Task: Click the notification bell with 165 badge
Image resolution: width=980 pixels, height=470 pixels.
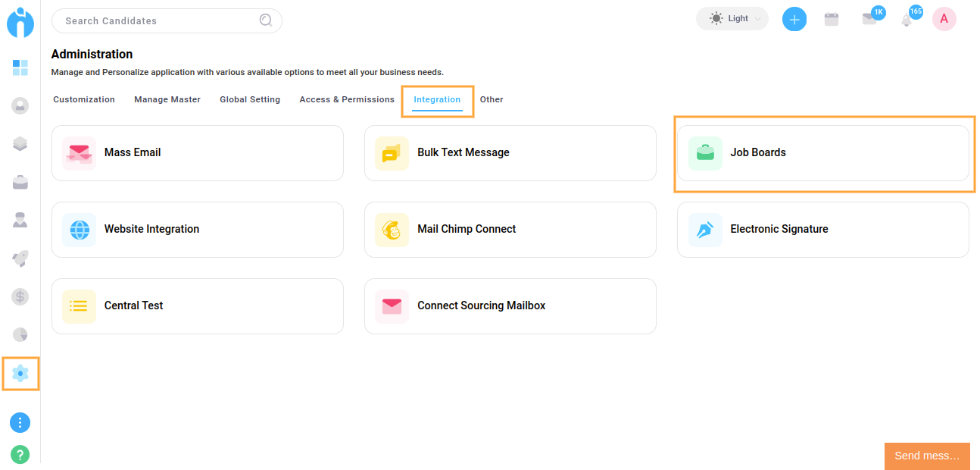Action: 907,20
